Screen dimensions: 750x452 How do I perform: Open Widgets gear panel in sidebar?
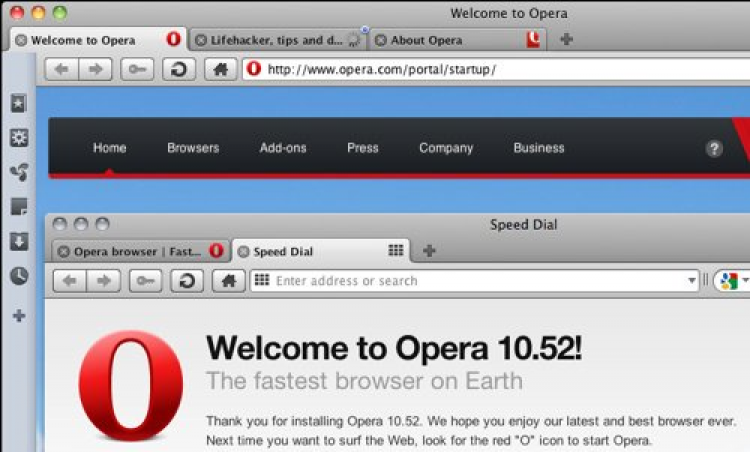[x=19, y=138]
